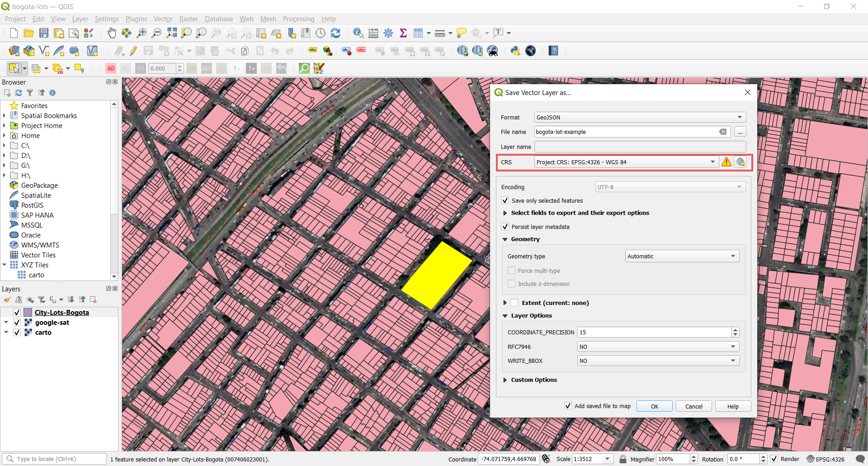The height and width of the screenshot is (466, 868).
Task: Click the Show Map Tips icon
Action: (x=462, y=33)
